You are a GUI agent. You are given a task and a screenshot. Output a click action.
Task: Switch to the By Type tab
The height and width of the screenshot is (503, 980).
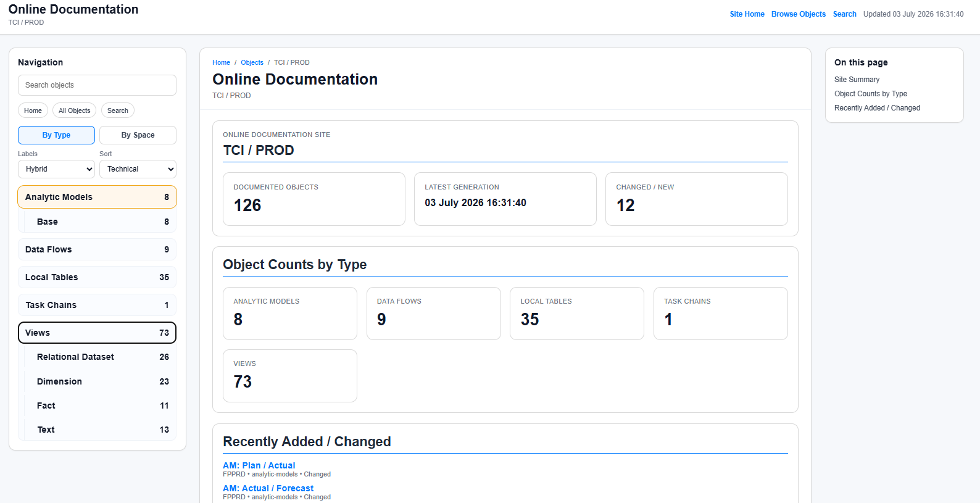[x=56, y=135]
